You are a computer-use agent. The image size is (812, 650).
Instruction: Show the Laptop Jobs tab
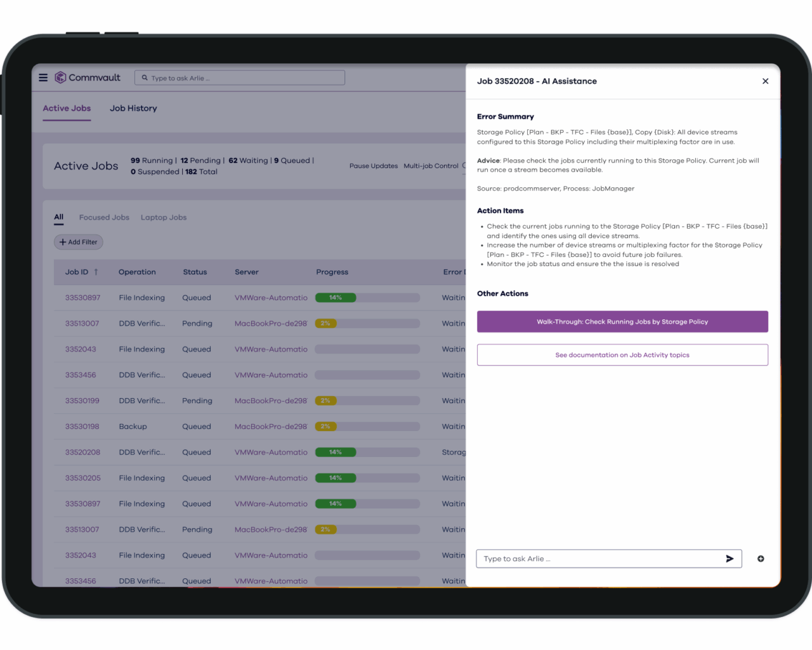(x=164, y=217)
